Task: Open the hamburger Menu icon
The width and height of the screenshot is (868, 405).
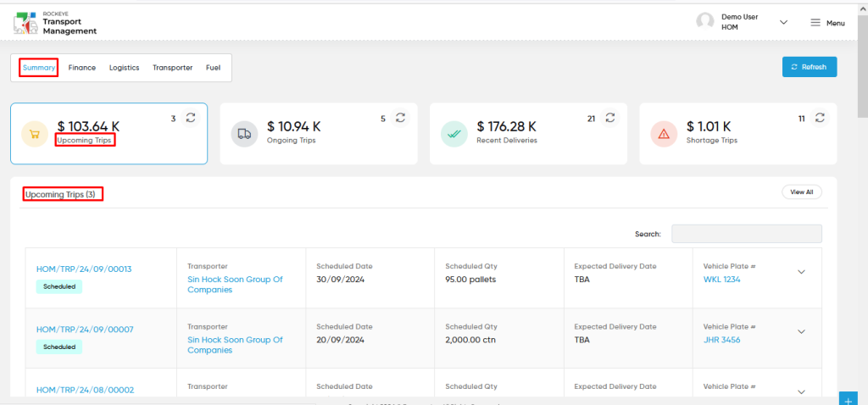Action: [815, 23]
